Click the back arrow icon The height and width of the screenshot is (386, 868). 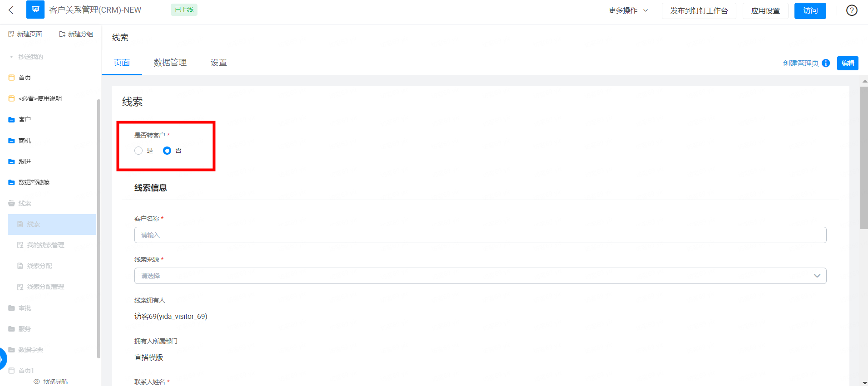(11, 10)
